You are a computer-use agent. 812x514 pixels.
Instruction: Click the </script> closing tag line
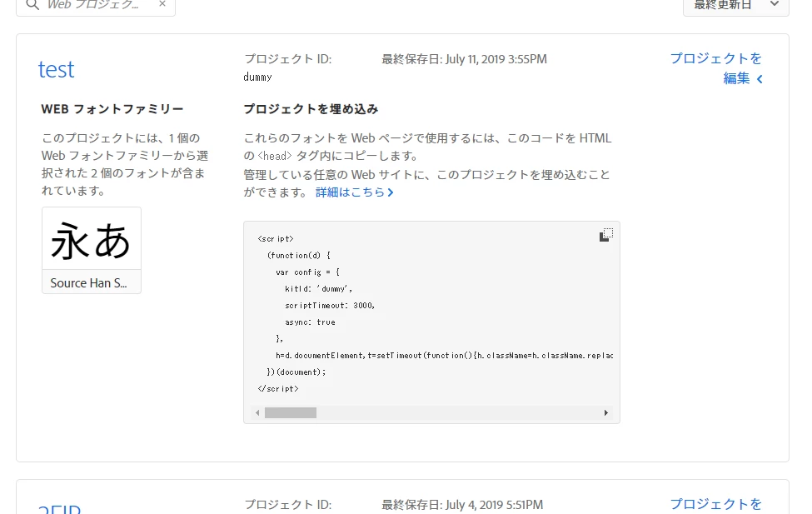coord(278,388)
